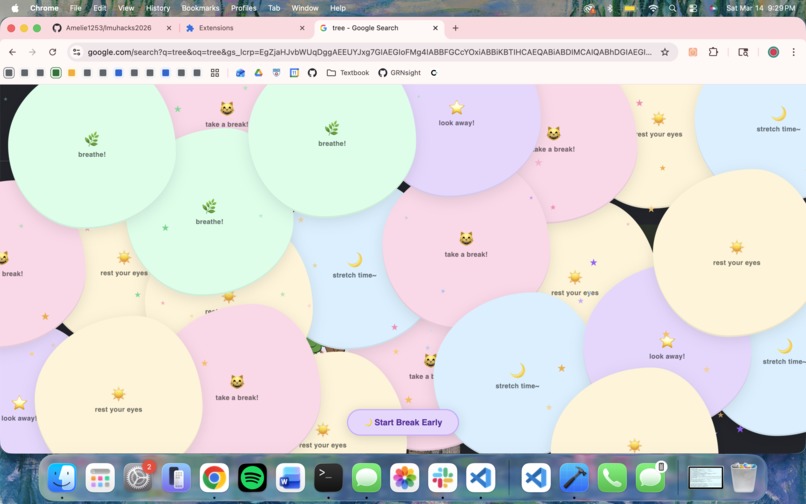The image size is (806, 504).
Task: Open Terminal from the dock
Action: coord(328,478)
